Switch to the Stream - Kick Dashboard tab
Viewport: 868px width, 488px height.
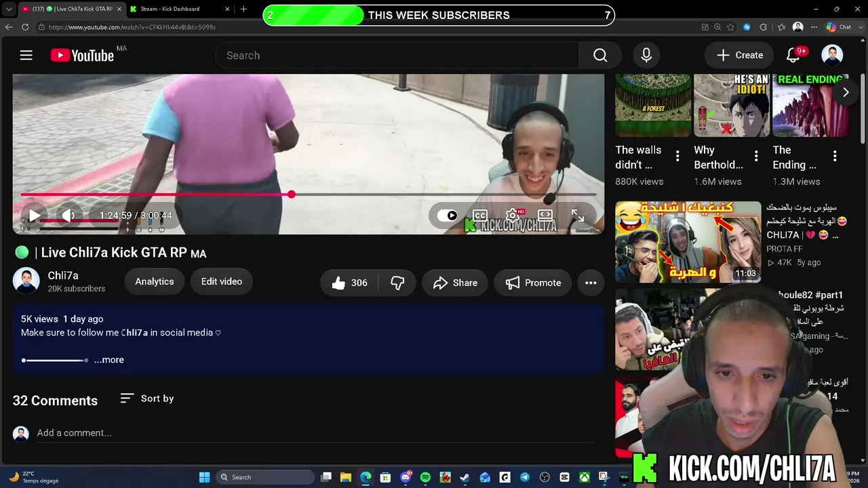point(179,9)
